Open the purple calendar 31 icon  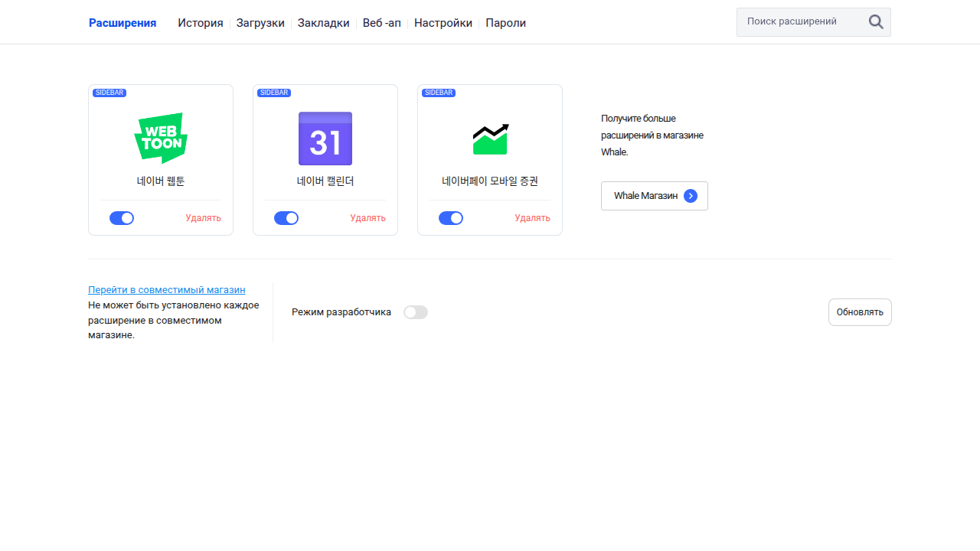325,139
